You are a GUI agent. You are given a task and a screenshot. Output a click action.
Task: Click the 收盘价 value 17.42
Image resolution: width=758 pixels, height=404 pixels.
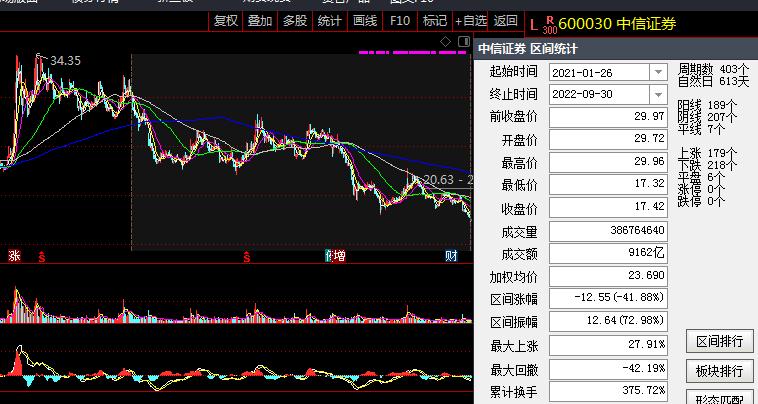coord(609,207)
